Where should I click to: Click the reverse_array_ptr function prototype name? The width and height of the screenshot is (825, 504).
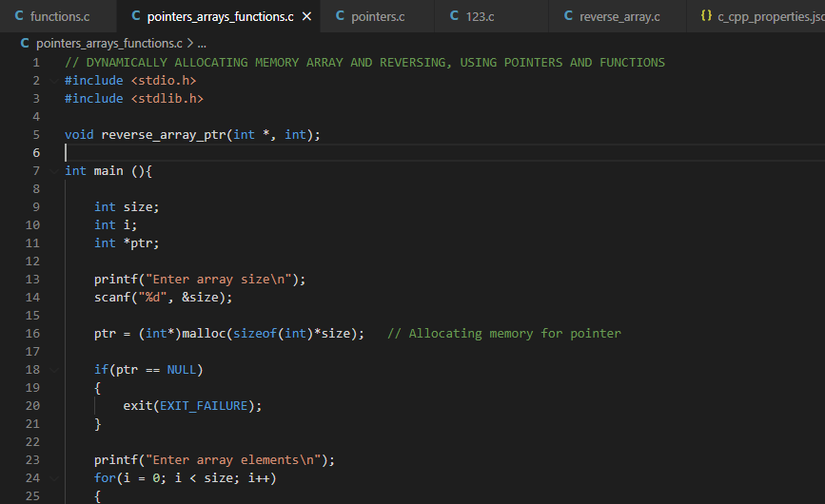[x=164, y=134]
